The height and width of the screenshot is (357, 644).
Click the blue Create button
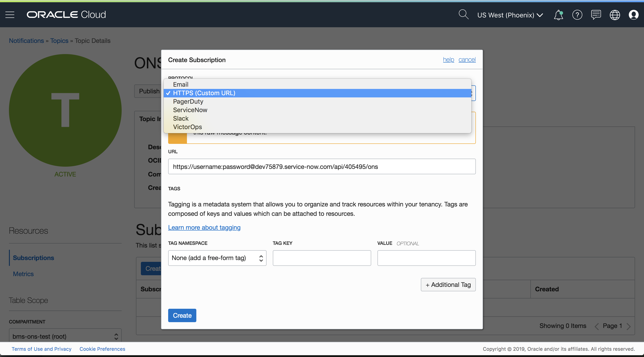coord(182,315)
